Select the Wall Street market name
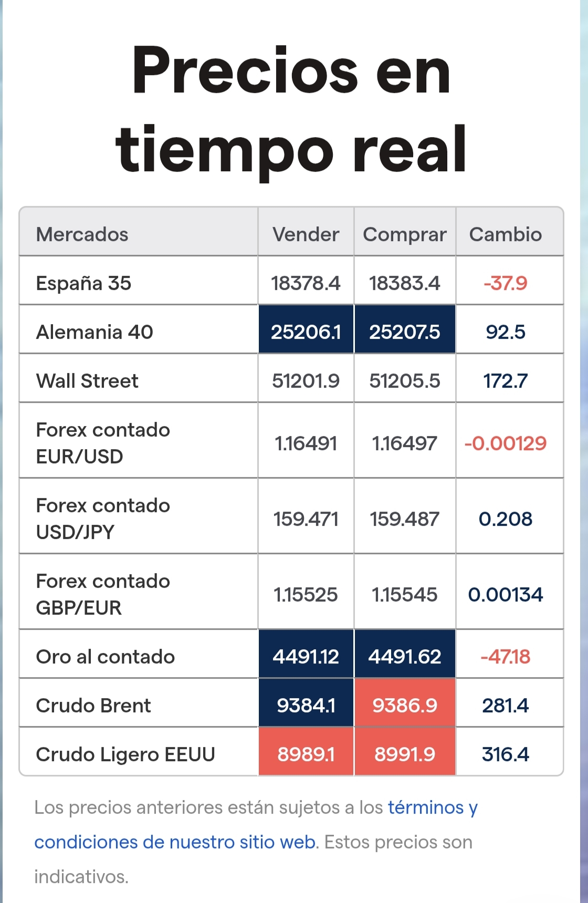Viewport: 588px width, 903px height. [87, 381]
